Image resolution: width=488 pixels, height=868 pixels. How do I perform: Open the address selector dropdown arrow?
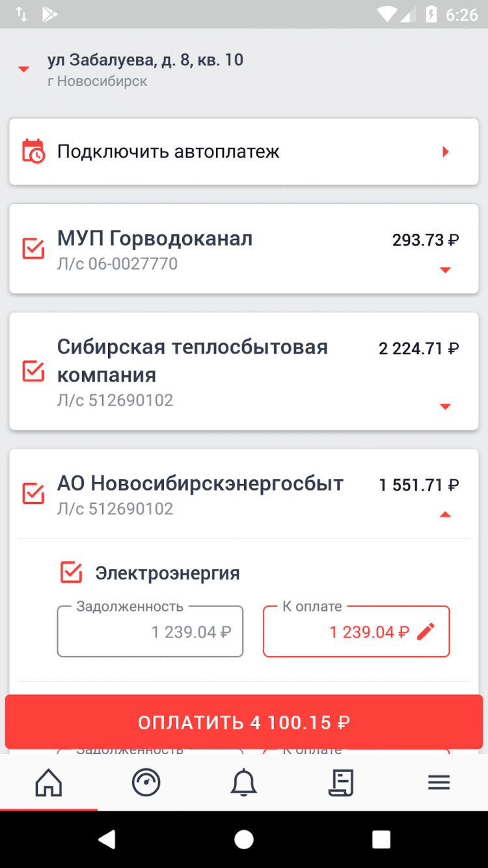pyautogui.click(x=24, y=69)
